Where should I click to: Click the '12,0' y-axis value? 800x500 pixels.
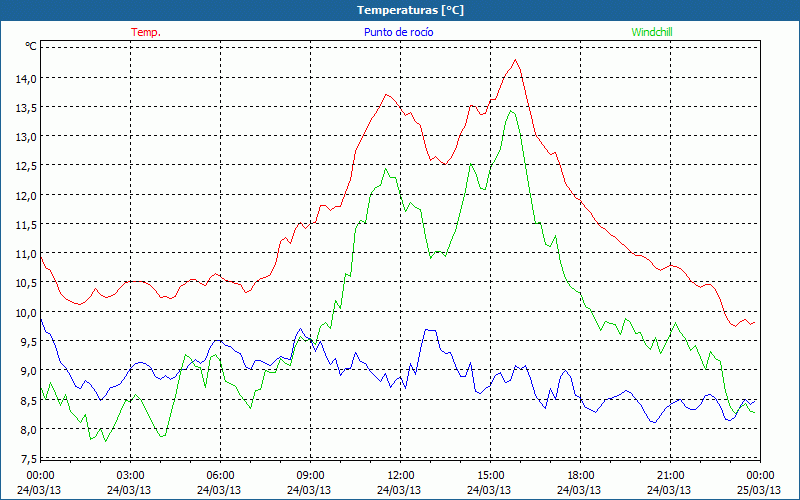point(26,195)
